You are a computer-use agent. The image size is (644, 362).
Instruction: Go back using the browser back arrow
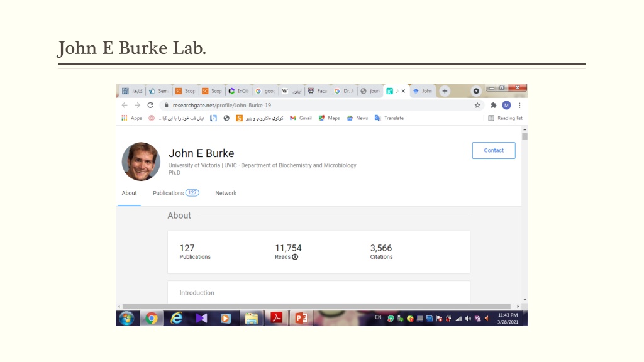click(x=125, y=106)
